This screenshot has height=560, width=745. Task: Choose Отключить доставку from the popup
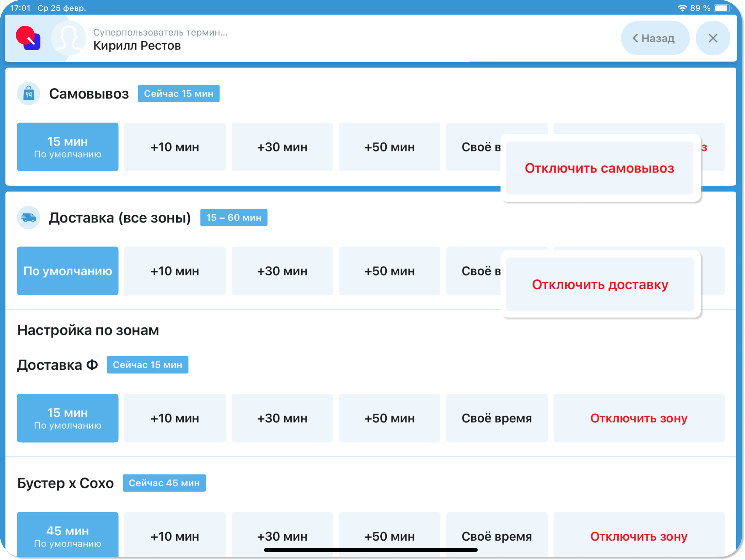click(600, 284)
